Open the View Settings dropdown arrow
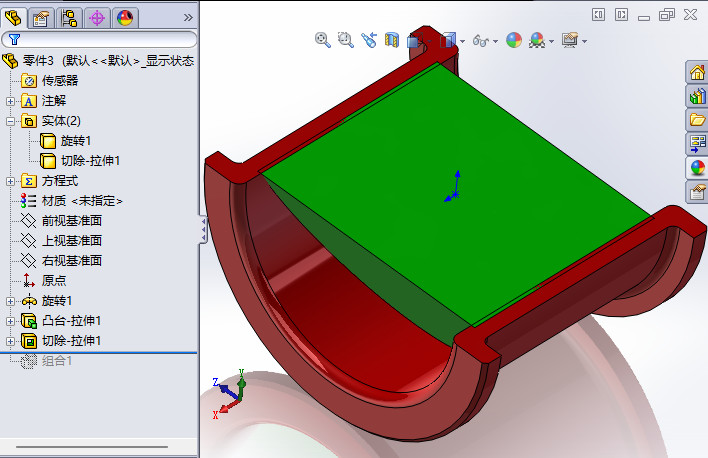Screen dimensions: 708x458 point(585,41)
